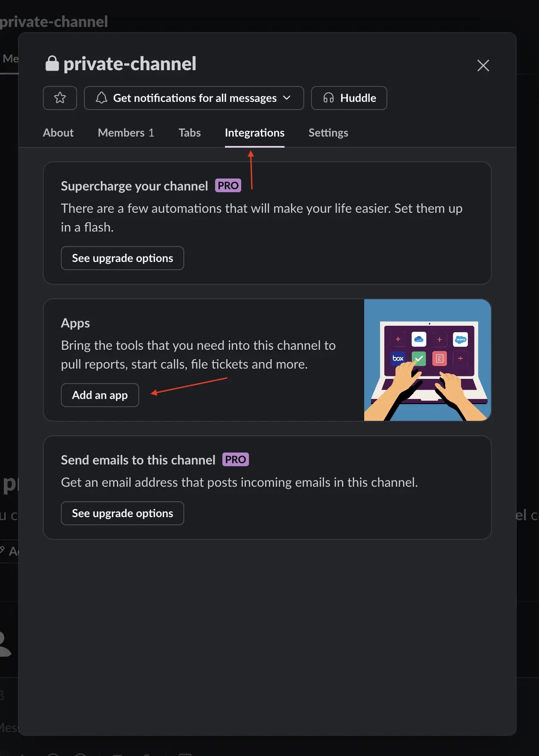
Task: Click the private-channel dialog title
Action: [130, 64]
